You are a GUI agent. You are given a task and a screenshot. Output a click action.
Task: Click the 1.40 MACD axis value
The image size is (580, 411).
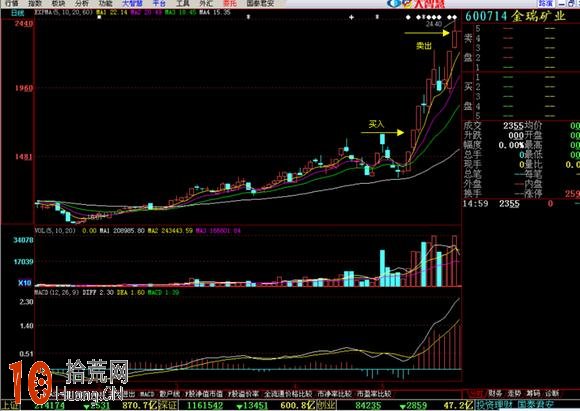26,326
